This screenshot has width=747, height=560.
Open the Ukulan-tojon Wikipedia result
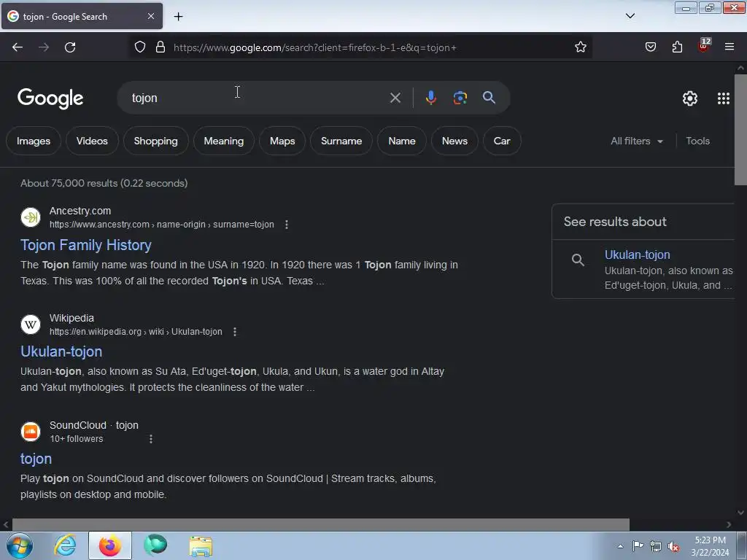tap(61, 351)
